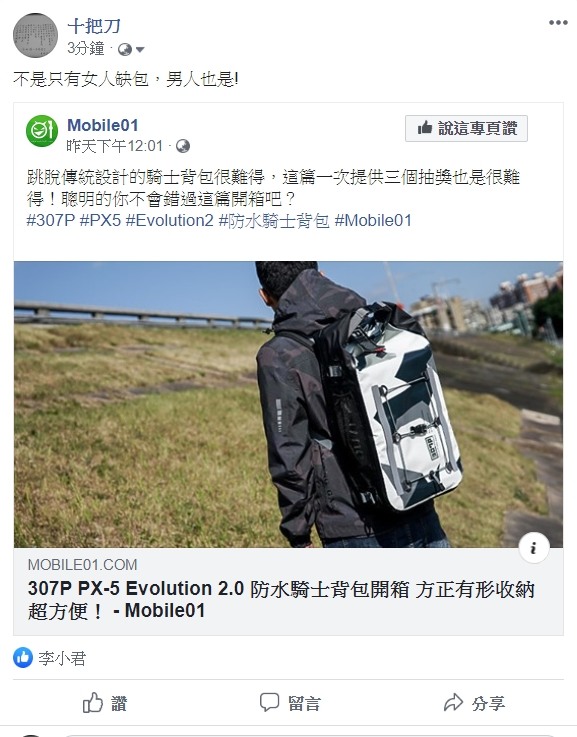Image resolution: width=577 pixels, height=737 pixels.
Task: Open the 十把刀 profile name link
Action: tap(94, 26)
